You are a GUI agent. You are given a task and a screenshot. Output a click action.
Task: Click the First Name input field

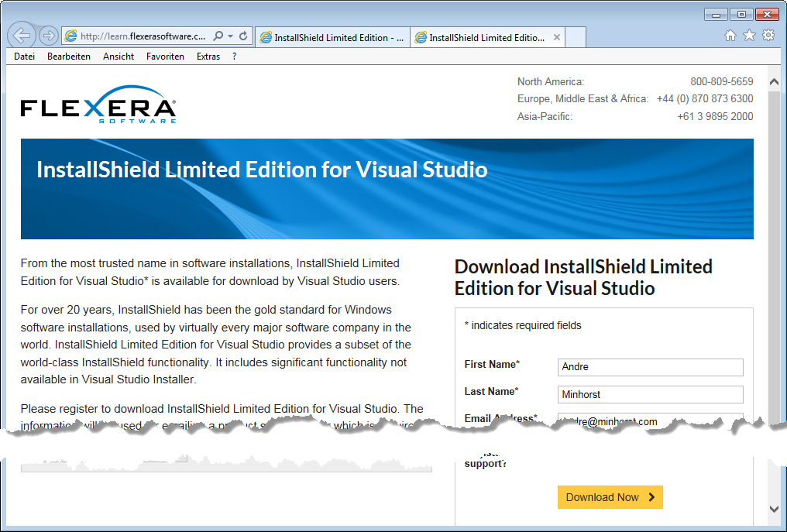click(x=650, y=367)
